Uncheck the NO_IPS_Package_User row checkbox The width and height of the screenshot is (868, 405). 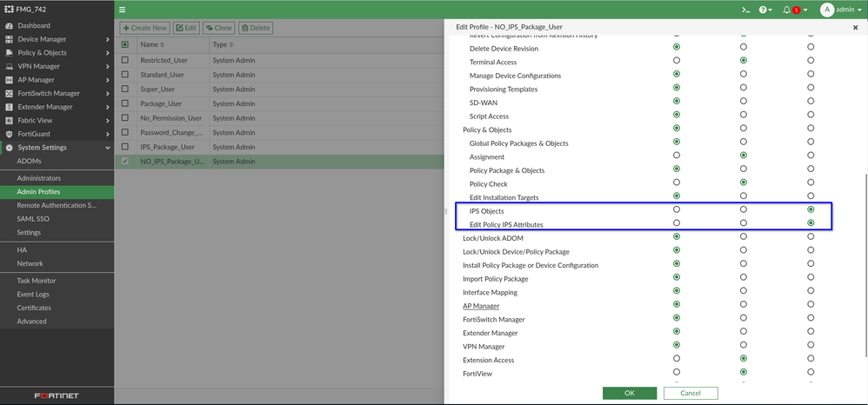pos(125,162)
